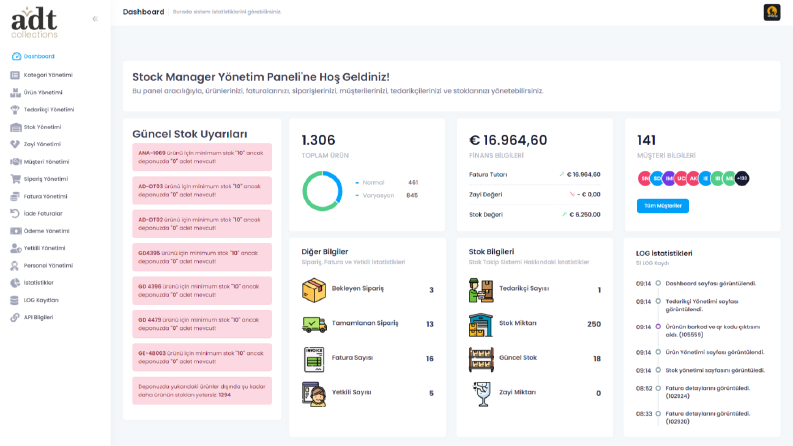Screen dimensions: 793x446
Task: Click the Tedarikçi Sayısı delivery-person icon
Action: click(481, 290)
